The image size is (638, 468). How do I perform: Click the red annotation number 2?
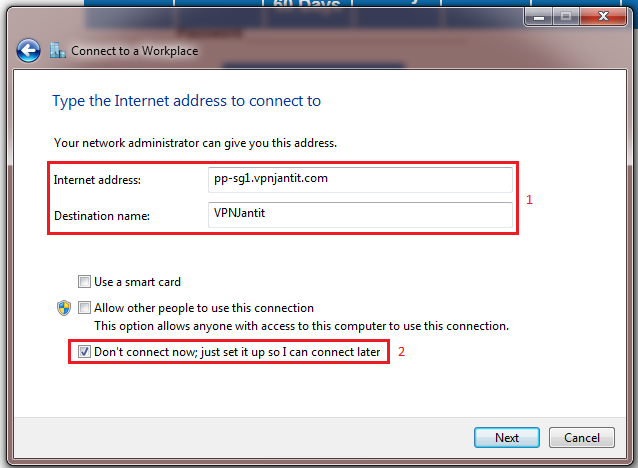click(401, 352)
